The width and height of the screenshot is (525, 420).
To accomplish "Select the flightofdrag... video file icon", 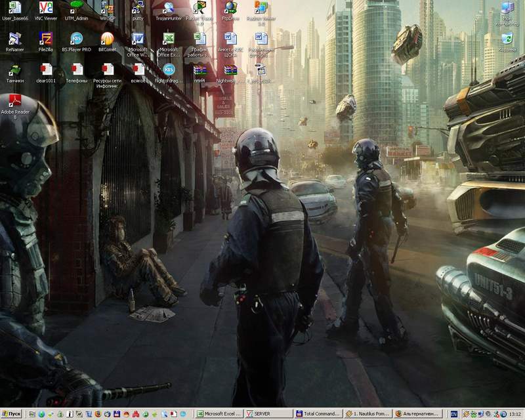I will tap(169, 73).
